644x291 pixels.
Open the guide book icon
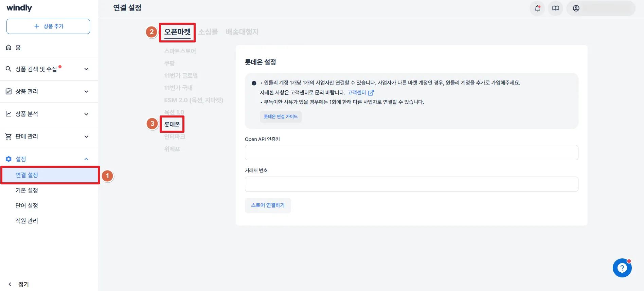coord(556,8)
